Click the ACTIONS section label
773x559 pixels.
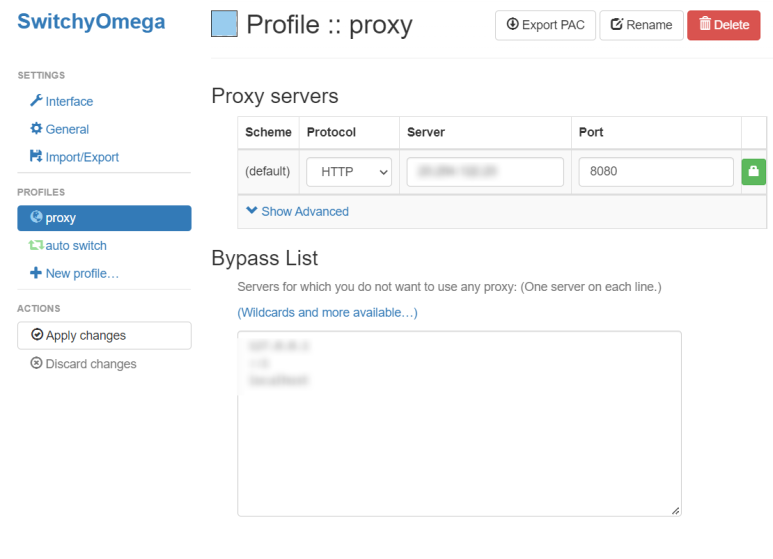[38, 309]
